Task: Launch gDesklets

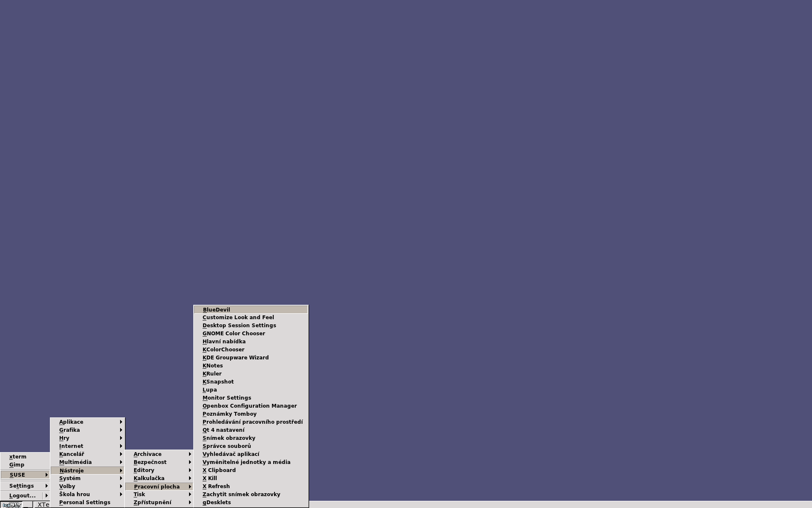Action: (251, 502)
